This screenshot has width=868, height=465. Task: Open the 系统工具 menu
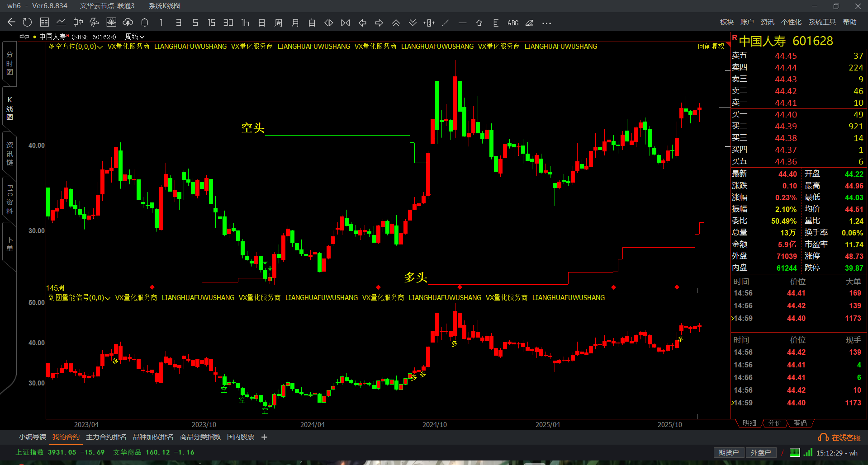(x=822, y=22)
